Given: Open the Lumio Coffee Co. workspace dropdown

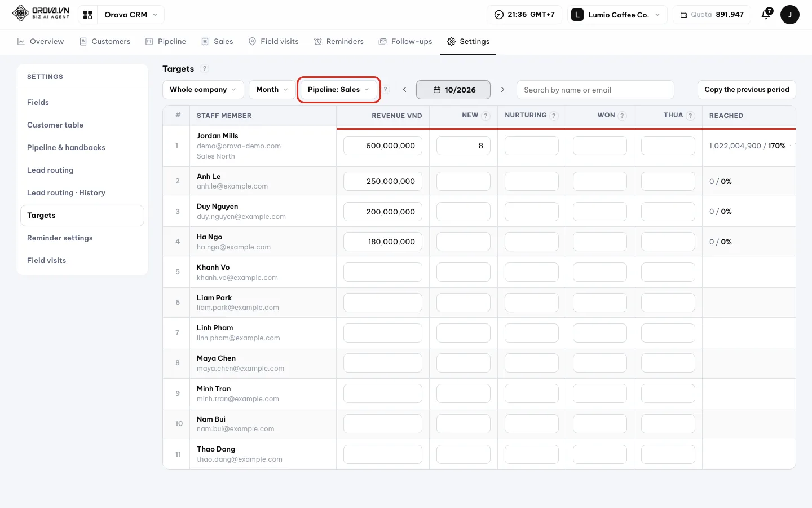Looking at the screenshot, I should (617, 15).
